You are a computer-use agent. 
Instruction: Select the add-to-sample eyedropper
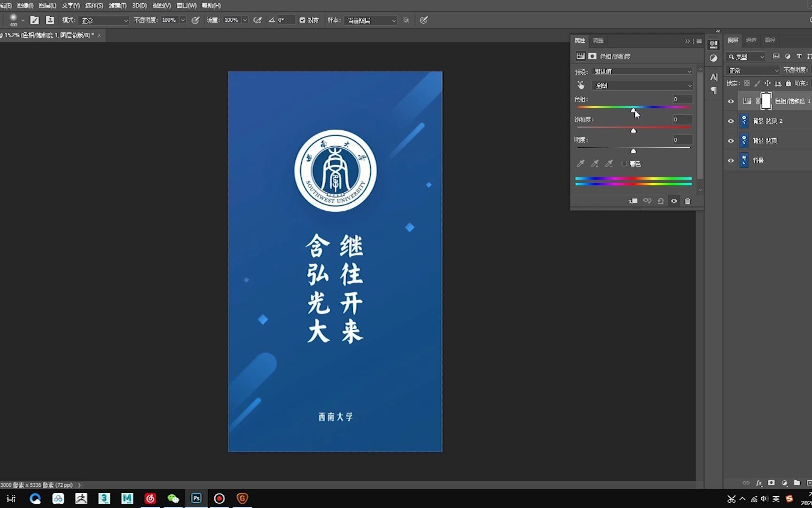tap(595, 164)
